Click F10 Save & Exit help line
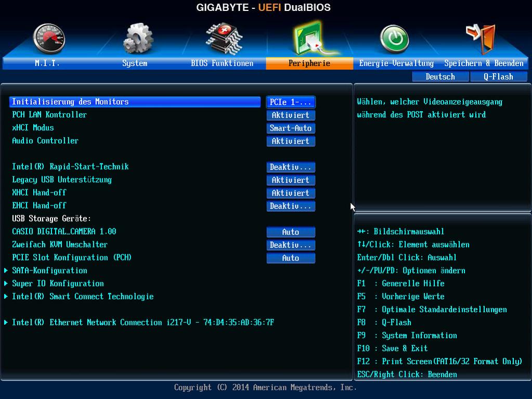The height and width of the screenshot is (399, 532). [x=392, y=348]
